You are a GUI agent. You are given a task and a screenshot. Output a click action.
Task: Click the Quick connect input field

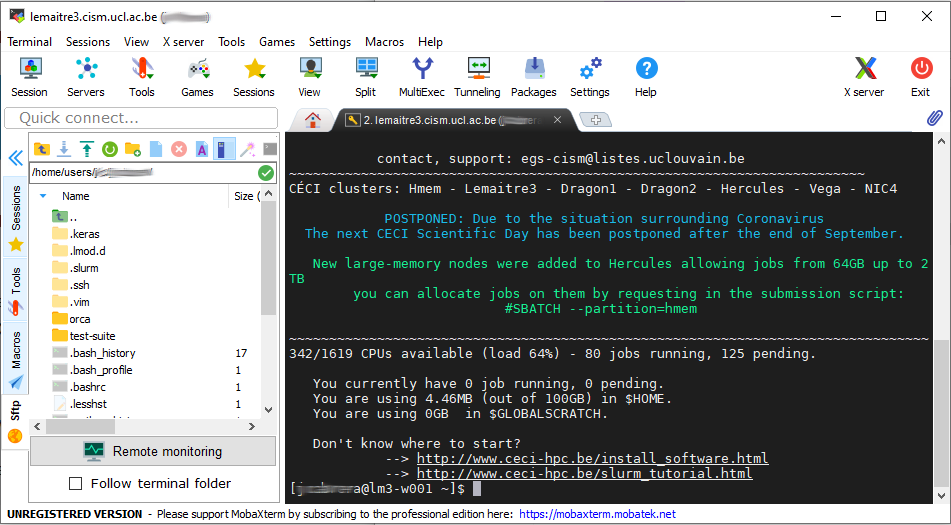(141, 118)
